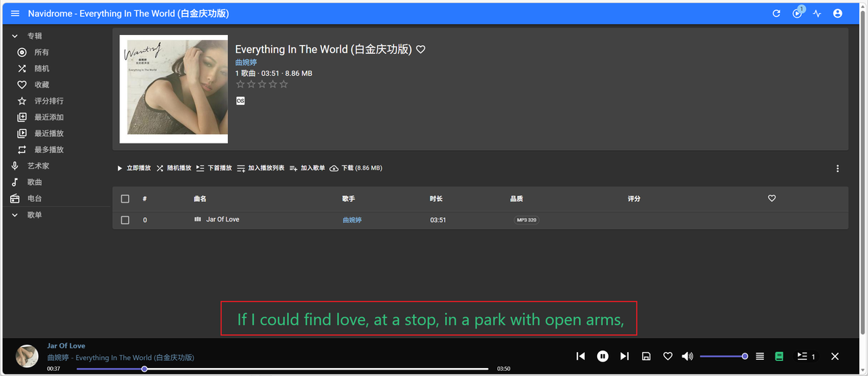Screen dimensions: 868x376
Task: Pause the current song
Action: [x=603, y=356]
